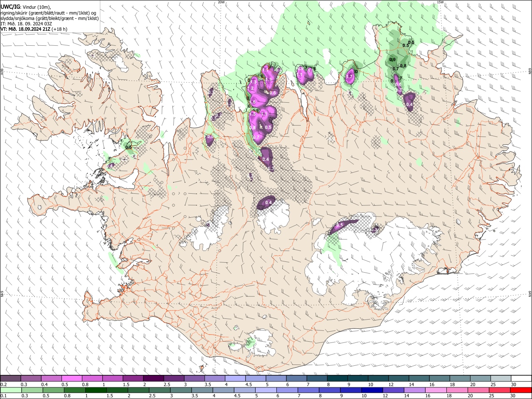Click the "0.4" label in the legend bar
532x399 pixels.
pos(44,384)
